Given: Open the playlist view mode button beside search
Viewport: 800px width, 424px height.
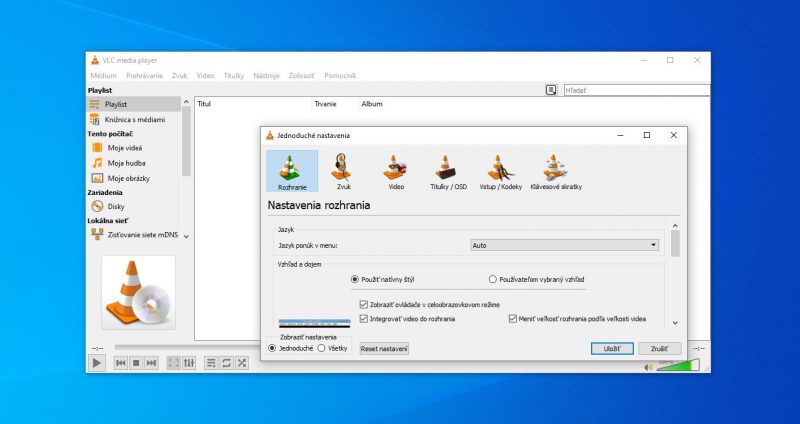Looking at the screenshot, I should point(550,90).
